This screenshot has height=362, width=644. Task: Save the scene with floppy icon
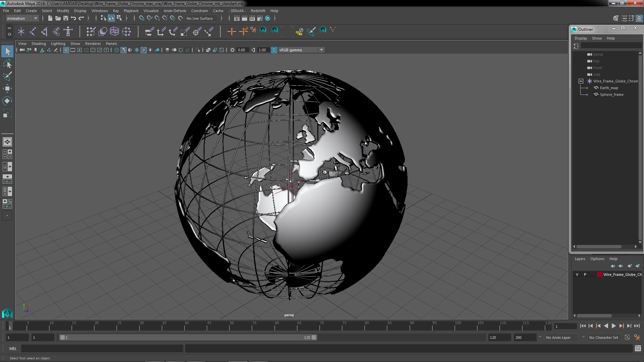click(66, 18)
